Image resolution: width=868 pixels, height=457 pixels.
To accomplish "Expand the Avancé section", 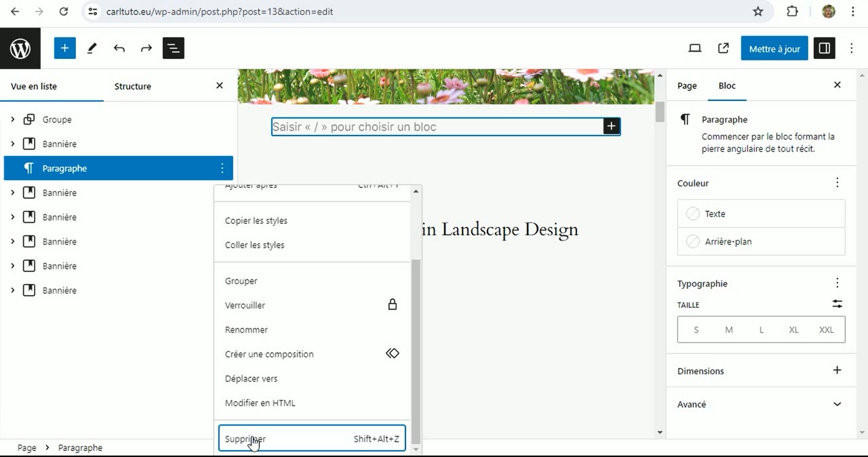I will (837, 404).
